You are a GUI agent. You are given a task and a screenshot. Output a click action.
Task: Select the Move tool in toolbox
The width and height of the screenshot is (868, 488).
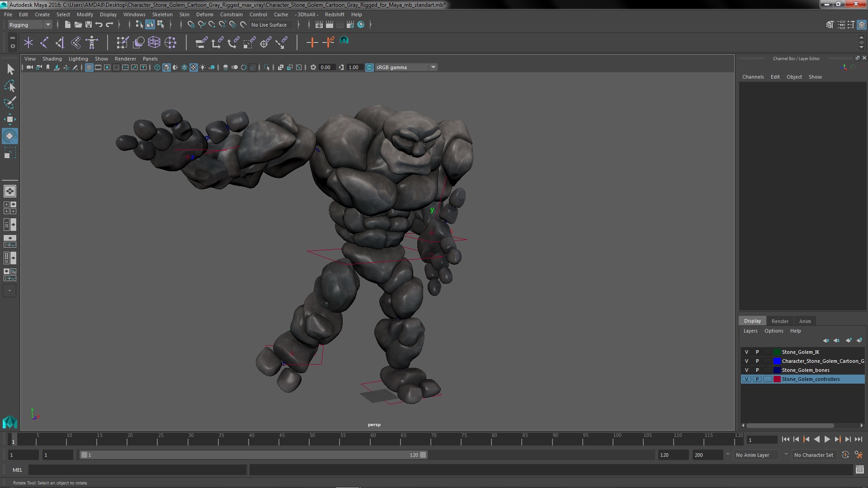[x=9, y=120]
